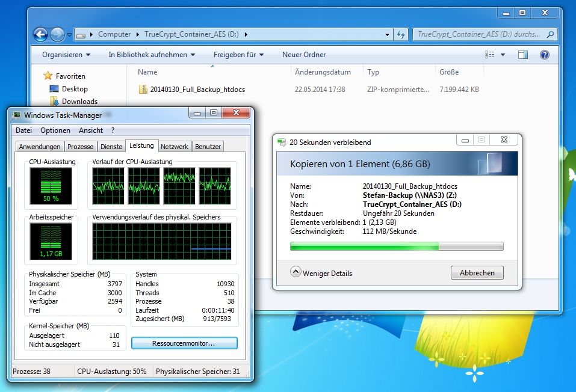Open the Datei menu in Task-Manager

click(x=23, y=130)
